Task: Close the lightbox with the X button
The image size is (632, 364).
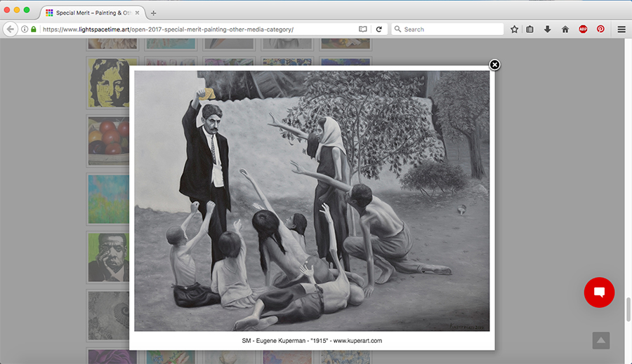Action: [x=494, y=65]
